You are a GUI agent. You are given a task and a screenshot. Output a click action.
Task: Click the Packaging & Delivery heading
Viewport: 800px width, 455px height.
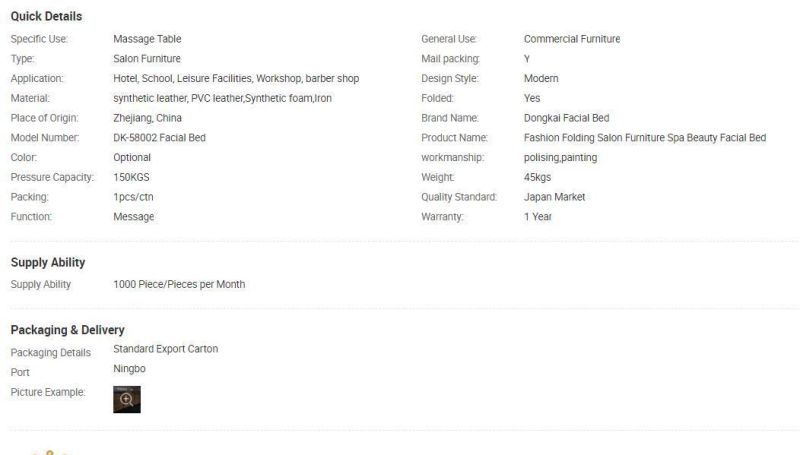click(x=67, y=330)
